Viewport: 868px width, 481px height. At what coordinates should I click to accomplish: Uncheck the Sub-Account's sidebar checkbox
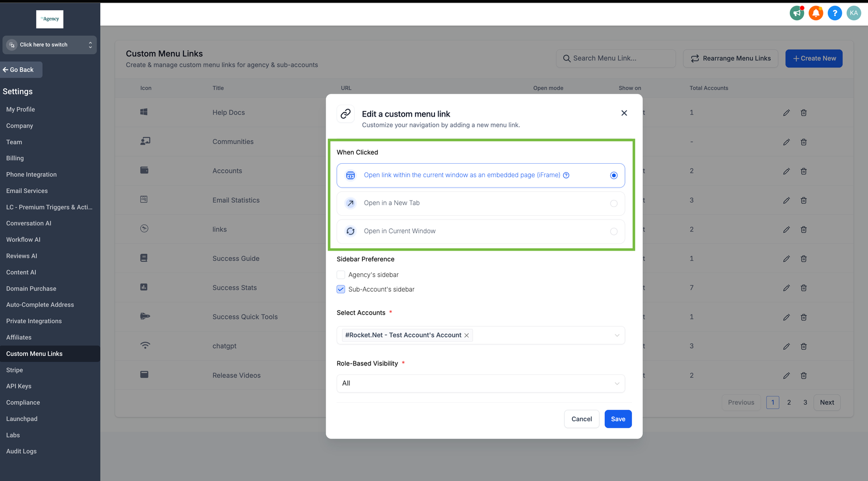click(341, 290)
